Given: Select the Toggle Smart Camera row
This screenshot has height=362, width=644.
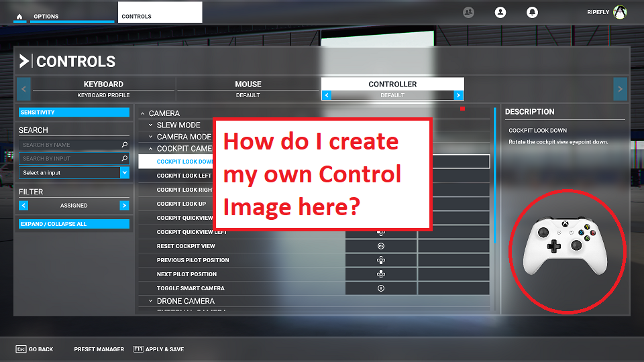Looking at the screenshot, I should [314, 288].
